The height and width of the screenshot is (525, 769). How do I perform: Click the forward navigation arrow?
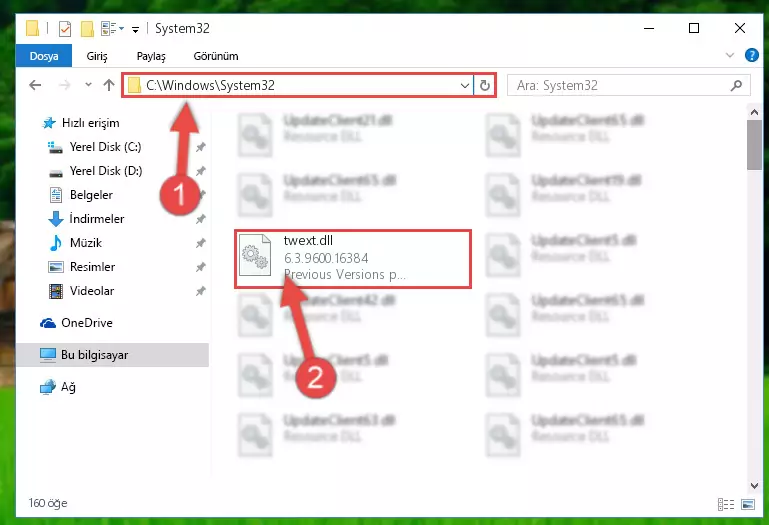64,85
